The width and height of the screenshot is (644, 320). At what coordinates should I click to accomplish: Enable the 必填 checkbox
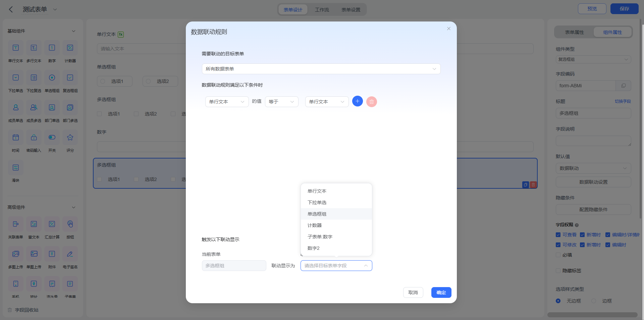(x=558, y=255)
